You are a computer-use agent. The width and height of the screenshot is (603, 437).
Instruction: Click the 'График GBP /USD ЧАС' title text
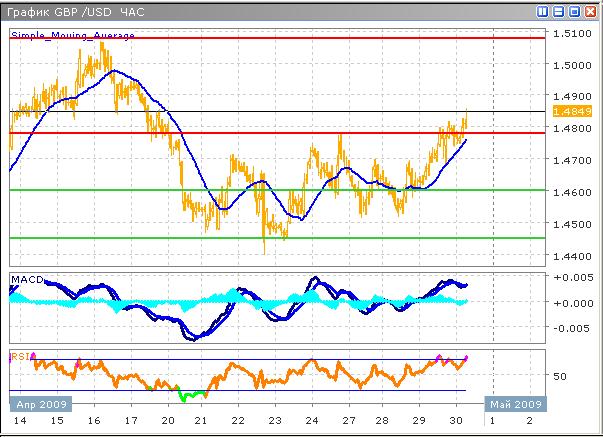point(75,12)
